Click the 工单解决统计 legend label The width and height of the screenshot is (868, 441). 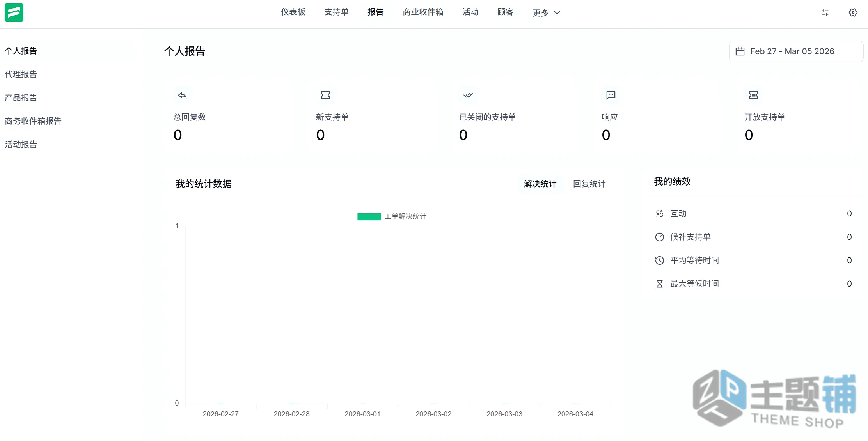[x=405, y=216]
